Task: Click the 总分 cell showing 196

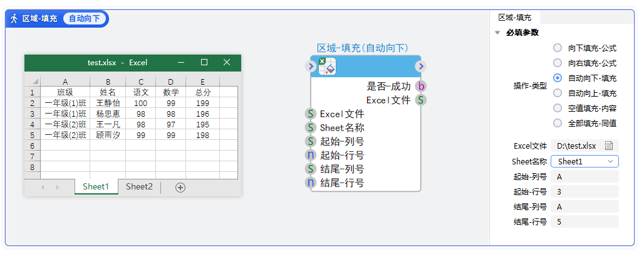Action: click(x=202, y=114)
